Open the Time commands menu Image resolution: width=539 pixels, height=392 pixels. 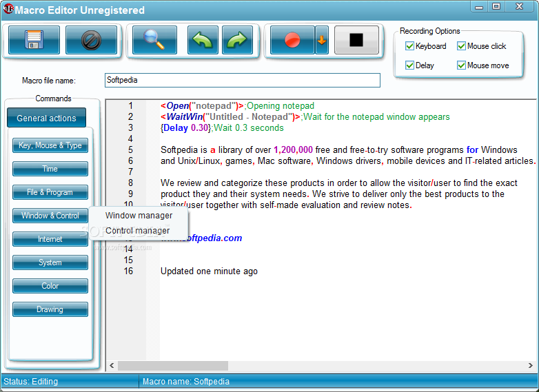click(50, 169)
